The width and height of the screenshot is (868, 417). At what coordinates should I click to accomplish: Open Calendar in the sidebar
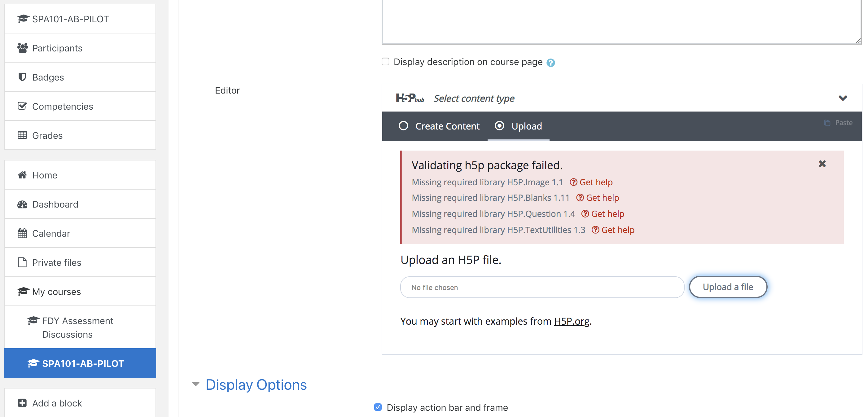pyautogui.click(x=80, y=233)
